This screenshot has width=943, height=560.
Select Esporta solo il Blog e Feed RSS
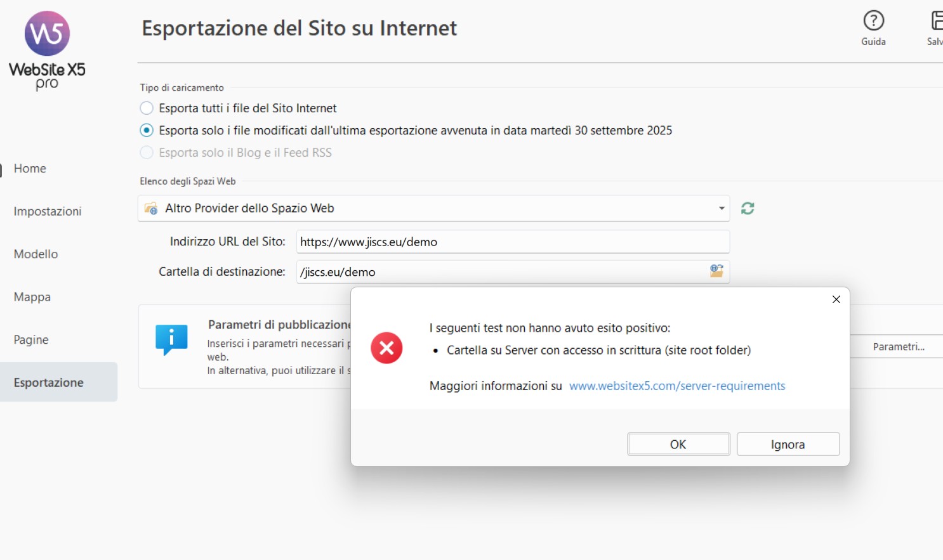click(147, 152)
